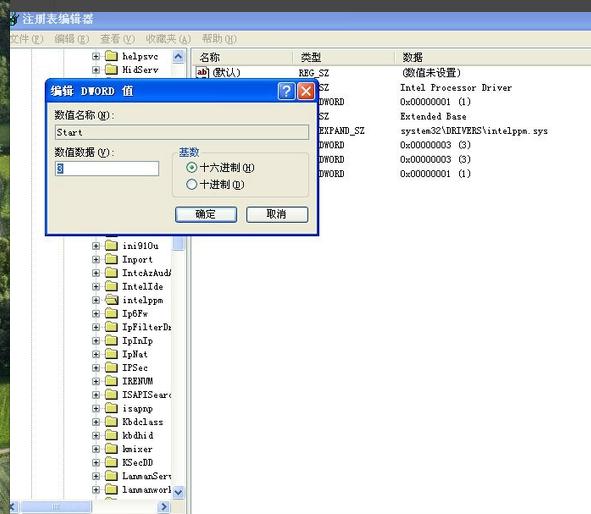The image size is (591, 514).
Task: Click the helpsvc folder icon
Action: pos(111,56)
